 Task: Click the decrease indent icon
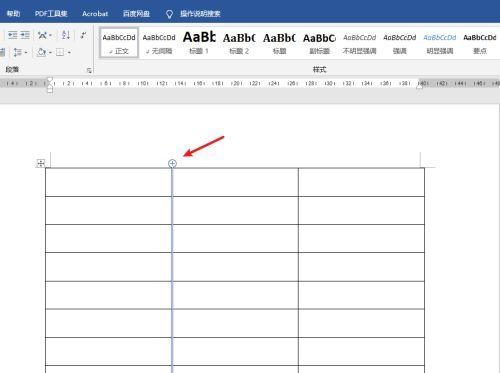click(x=13, y=35)
